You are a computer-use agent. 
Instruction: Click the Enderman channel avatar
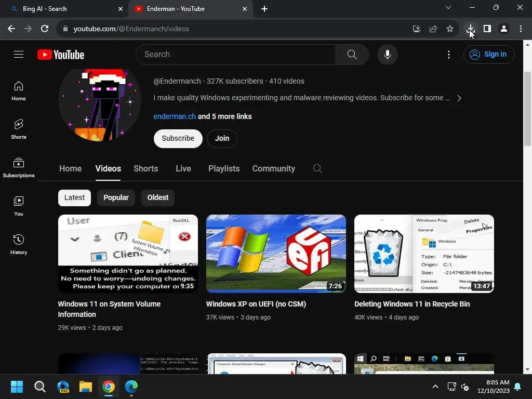(99, 104)
